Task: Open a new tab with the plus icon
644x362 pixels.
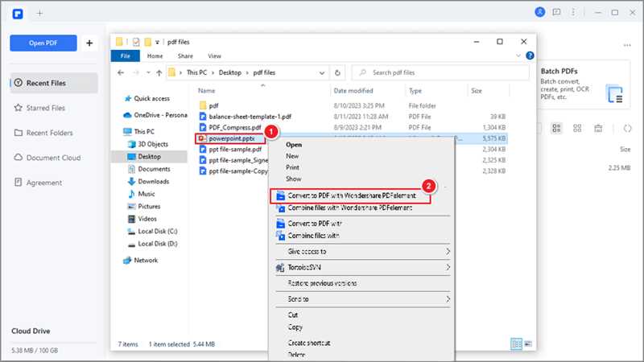Action: 39,14
